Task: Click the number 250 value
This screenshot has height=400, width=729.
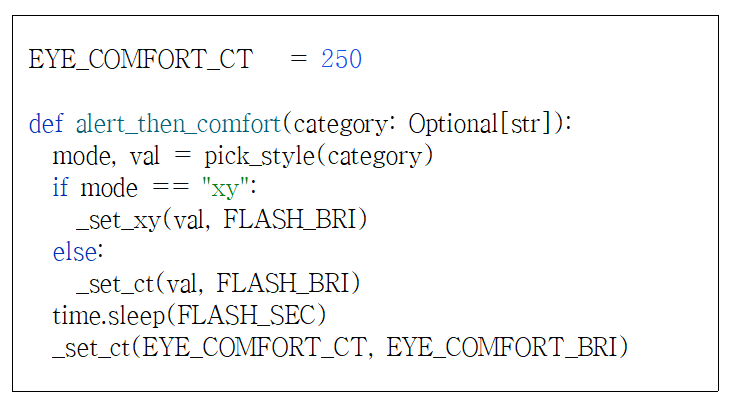Action: pyautogui.click(x=341, y=60)
